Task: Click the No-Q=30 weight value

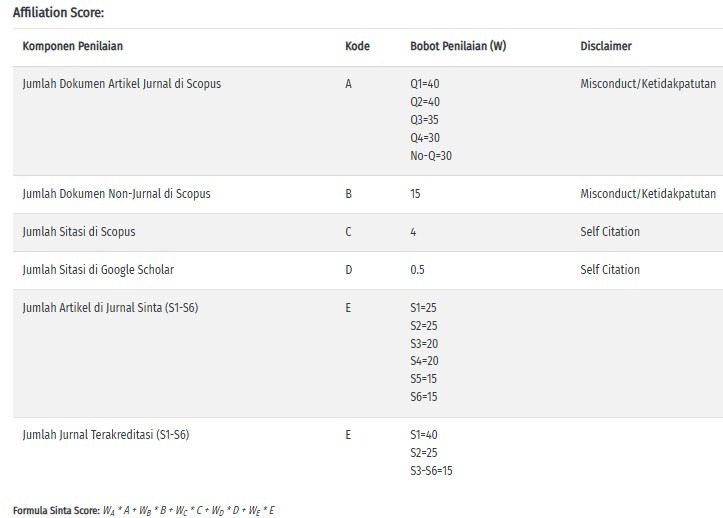Action: (x=431, y=156)
